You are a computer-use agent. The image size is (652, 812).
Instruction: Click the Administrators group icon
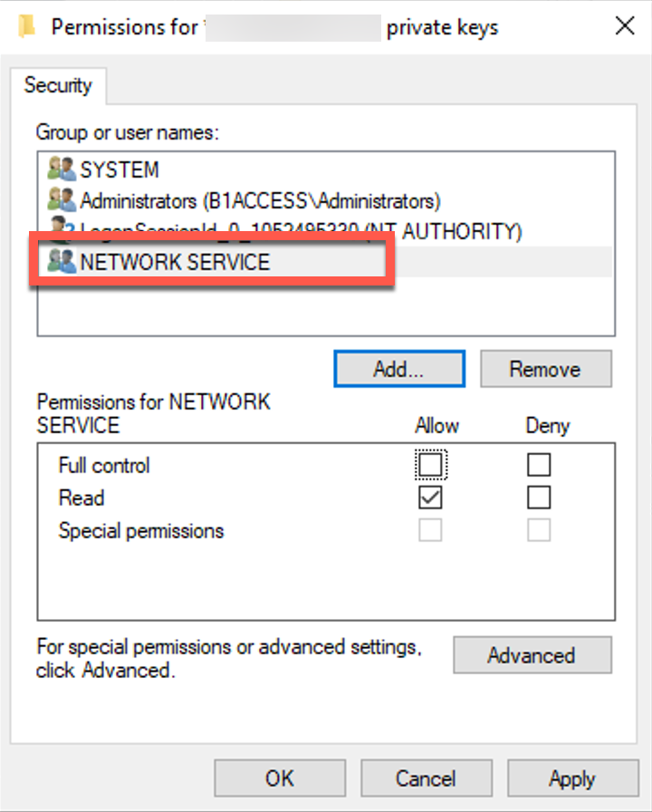coord(62,200)
